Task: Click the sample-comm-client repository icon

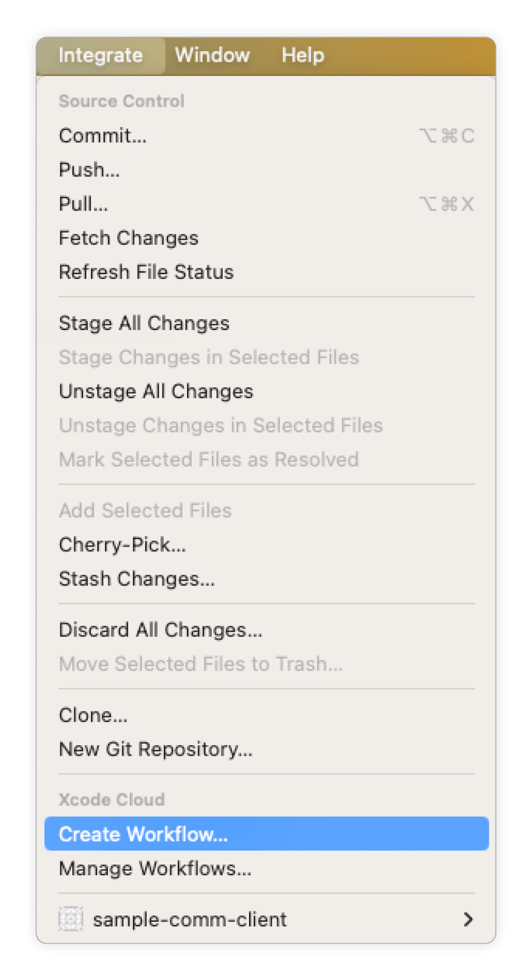Action: click(71, 918)
